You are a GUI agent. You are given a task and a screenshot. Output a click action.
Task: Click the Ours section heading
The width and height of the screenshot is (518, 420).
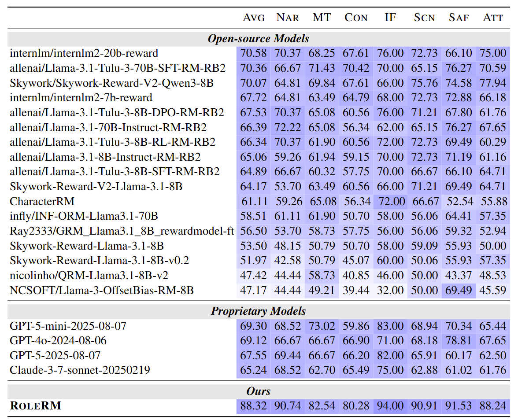pos(258,391)
